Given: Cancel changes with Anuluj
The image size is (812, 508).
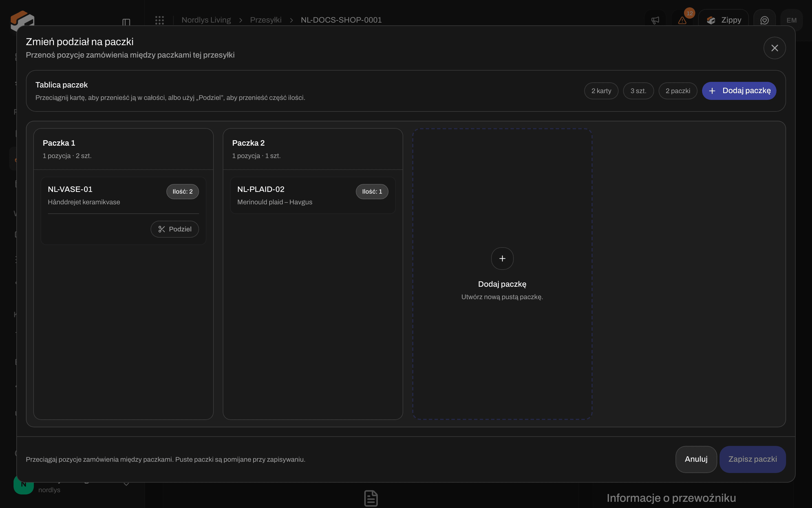Looking at the screenshot, I should pos(696,459).
